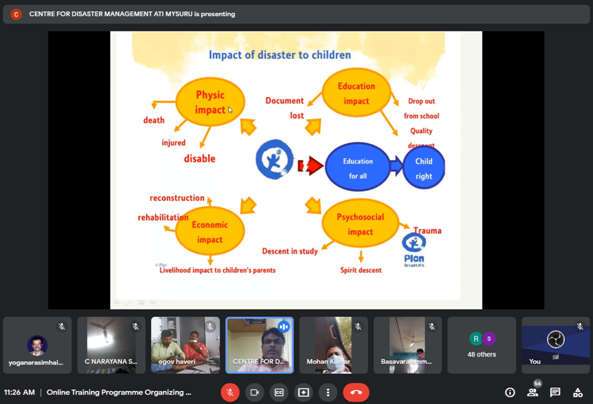
Task: Click the 11:26 AM clock text
Action: point(19,392)
